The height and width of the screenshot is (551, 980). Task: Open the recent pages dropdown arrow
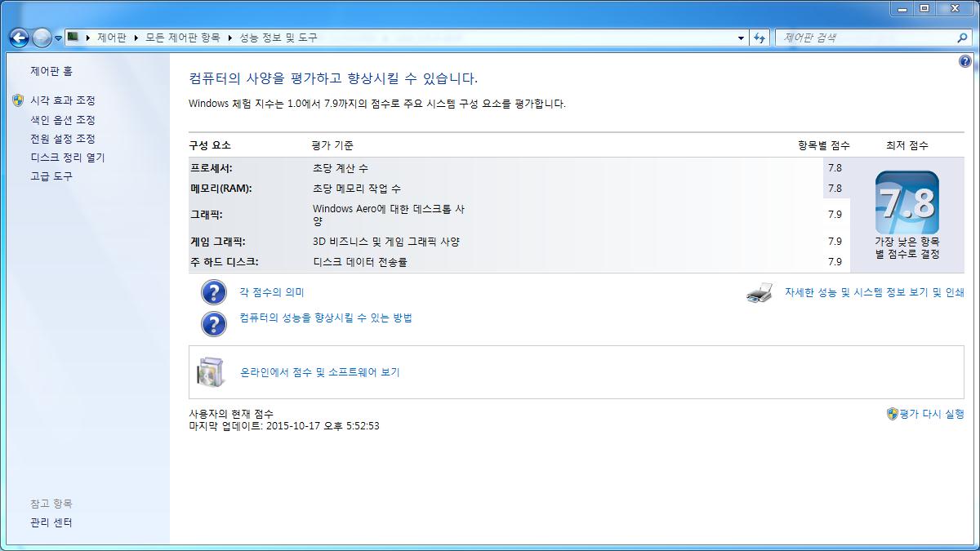tap(58, 38)
